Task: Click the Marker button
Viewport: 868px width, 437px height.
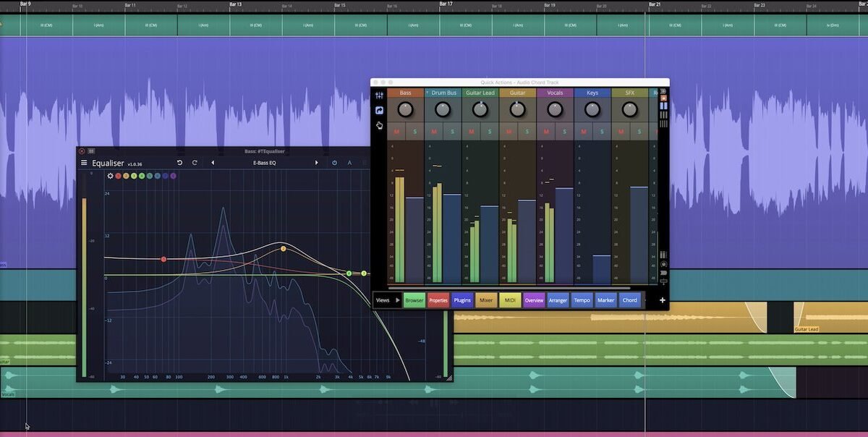Action: (x=606, y=300)
